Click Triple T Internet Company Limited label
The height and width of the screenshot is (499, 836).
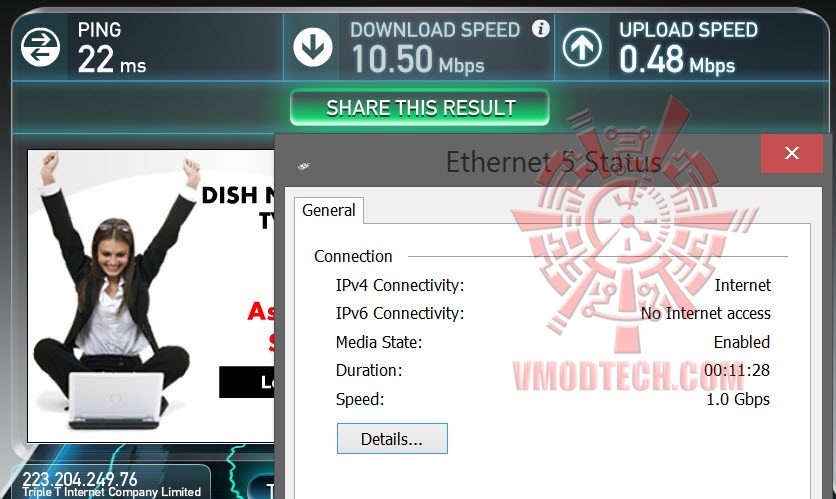pos(111,492)
